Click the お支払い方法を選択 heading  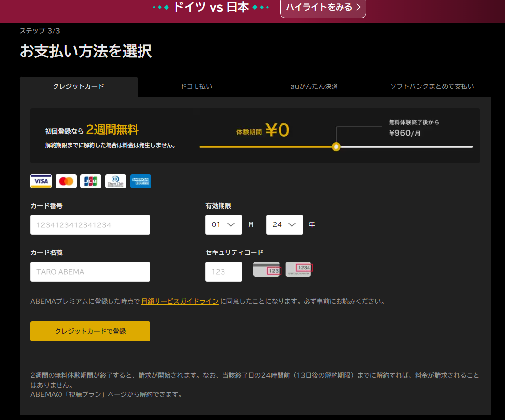coord(85,51)
